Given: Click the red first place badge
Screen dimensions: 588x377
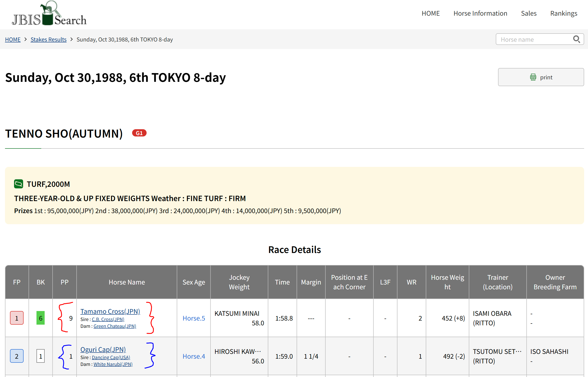Looking at the screenshot, I should tap(17, 318).
